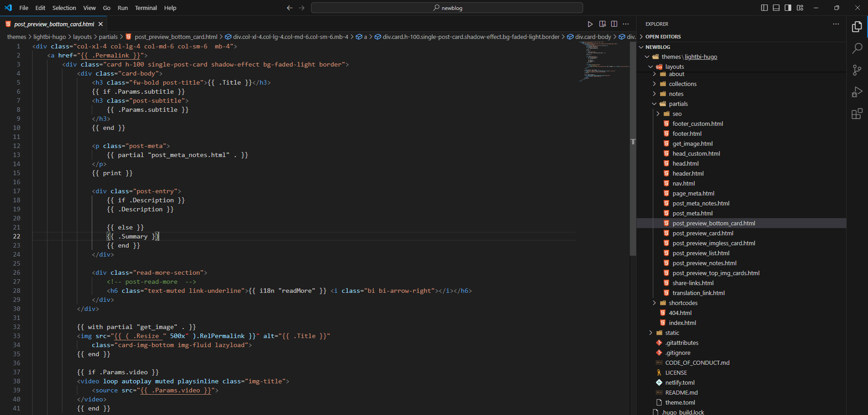
Task: Open the Source Control view
Action: point(857,70)
